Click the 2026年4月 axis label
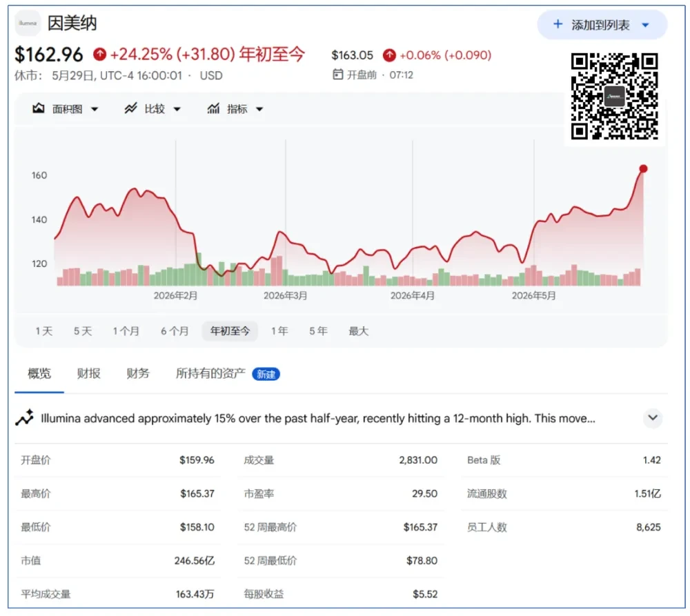This screenshot has height=616, width=690. click(413, 296)
